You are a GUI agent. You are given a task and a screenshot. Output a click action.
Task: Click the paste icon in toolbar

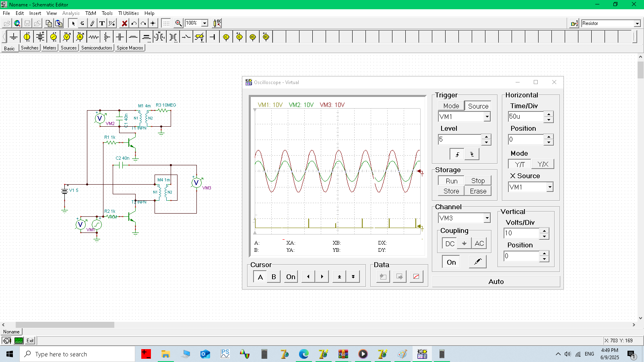pos(59,23)
